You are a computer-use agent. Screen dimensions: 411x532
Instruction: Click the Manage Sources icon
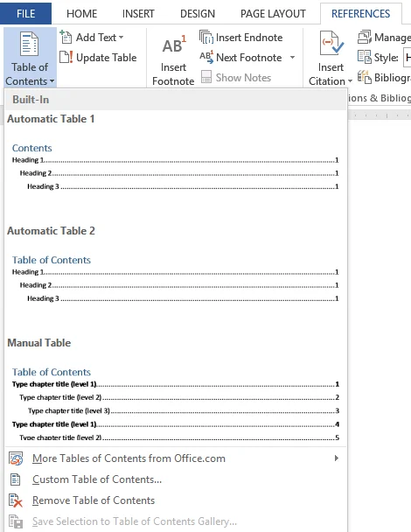click(x=365, y=37)
